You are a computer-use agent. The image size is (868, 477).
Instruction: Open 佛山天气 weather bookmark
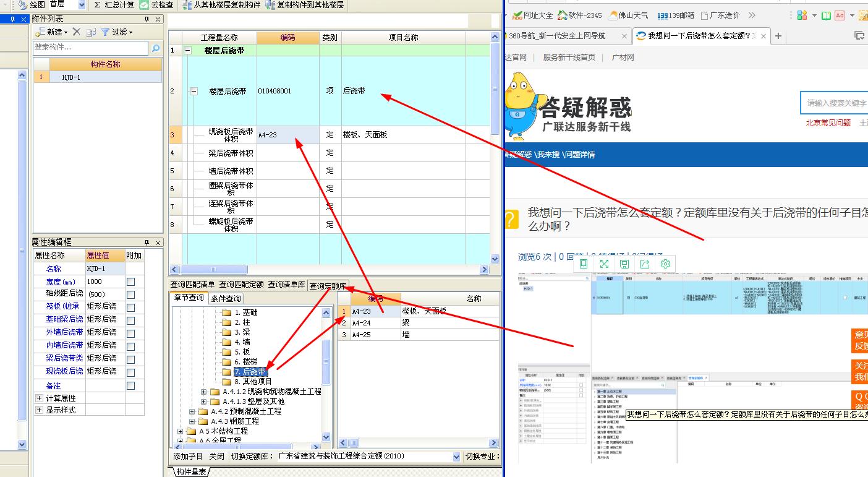pyautogui.click(x=628, y=15)
